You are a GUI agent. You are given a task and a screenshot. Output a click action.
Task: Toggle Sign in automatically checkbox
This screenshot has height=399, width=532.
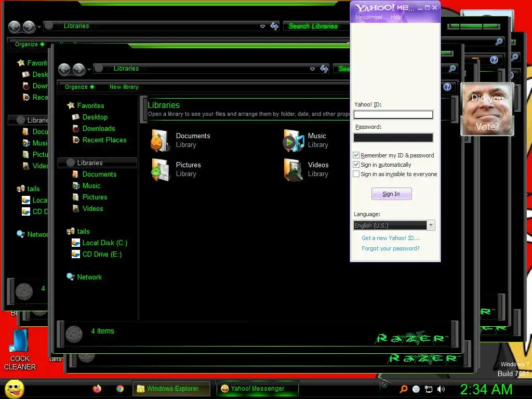pos(356,165)
